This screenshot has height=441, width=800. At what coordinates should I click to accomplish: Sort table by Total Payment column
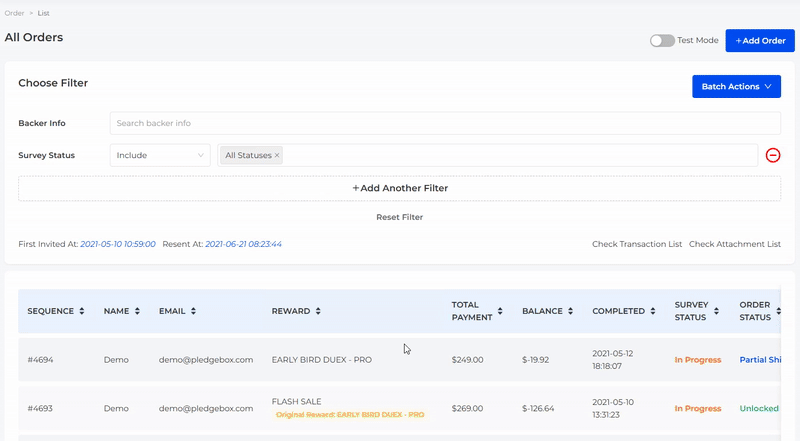(x=500, y=311)
